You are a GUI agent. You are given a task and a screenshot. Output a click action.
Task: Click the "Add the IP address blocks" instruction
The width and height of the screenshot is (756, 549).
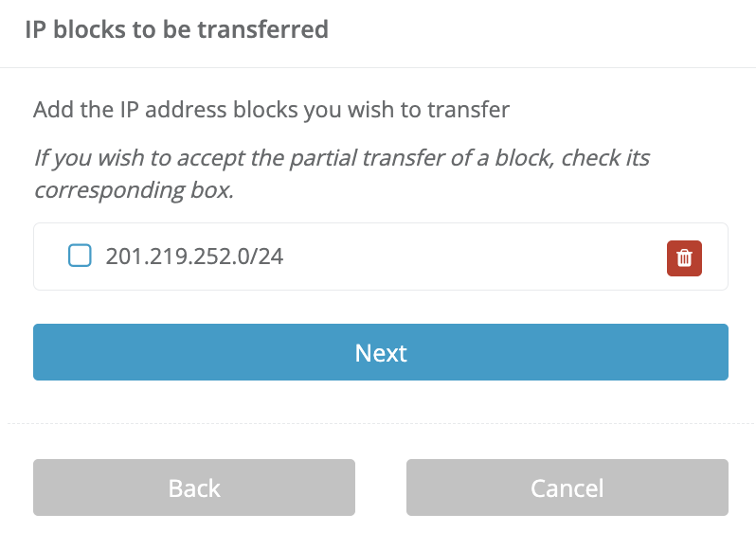(271, 110)
